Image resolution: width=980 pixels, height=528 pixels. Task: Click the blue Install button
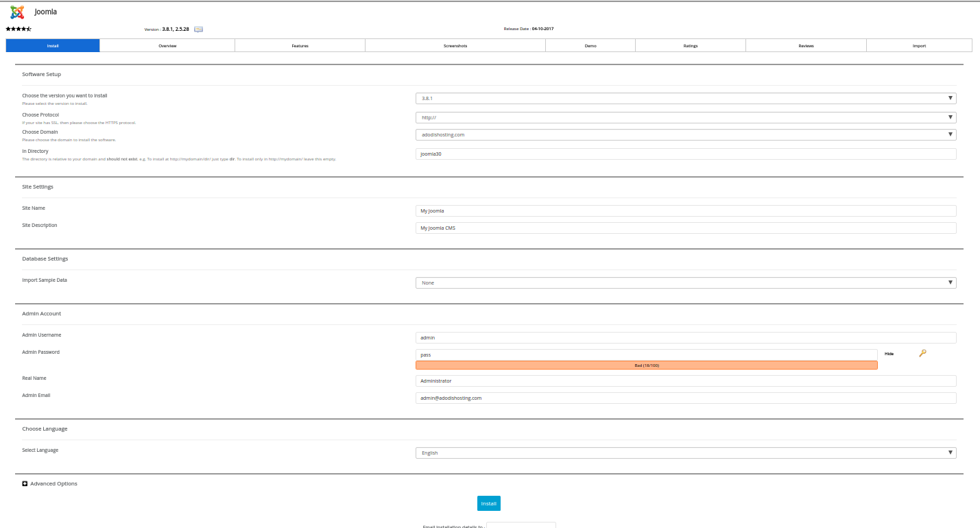coord(489,503)
